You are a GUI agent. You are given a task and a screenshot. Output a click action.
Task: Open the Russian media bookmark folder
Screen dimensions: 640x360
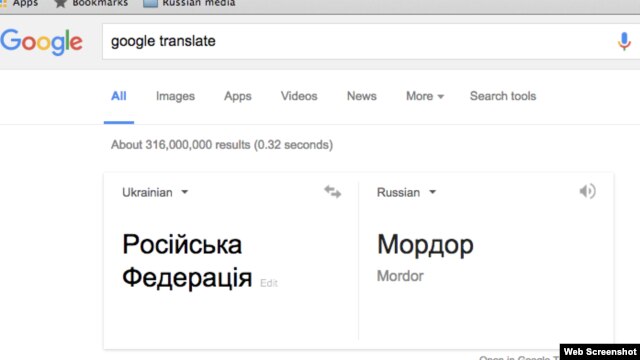point(189,3)
